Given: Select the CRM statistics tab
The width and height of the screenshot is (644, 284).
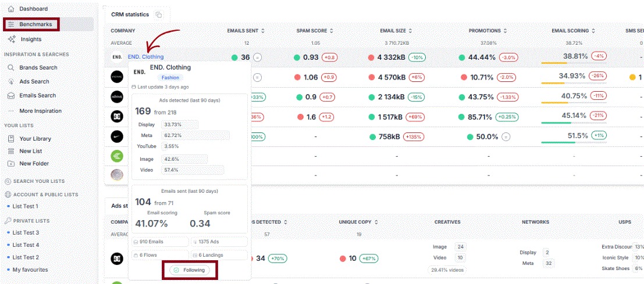Looking at the screenshot, I should click(130, 15).
